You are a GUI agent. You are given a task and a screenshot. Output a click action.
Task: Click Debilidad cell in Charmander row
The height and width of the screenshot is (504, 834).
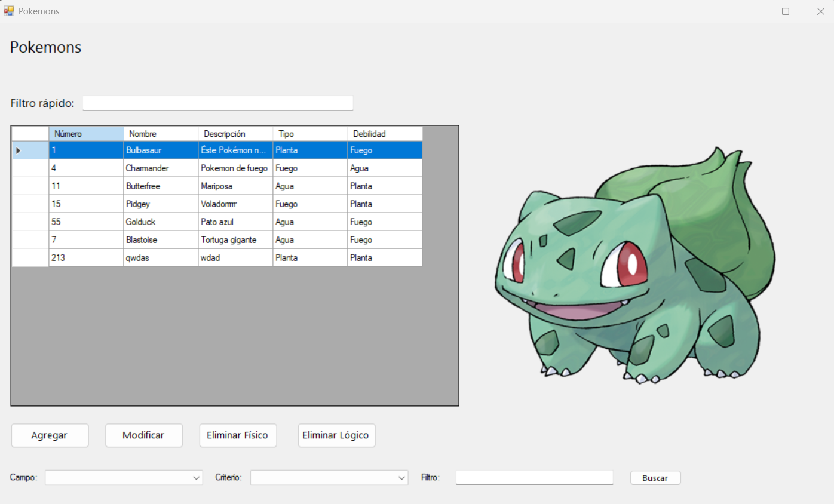(385, 168)
